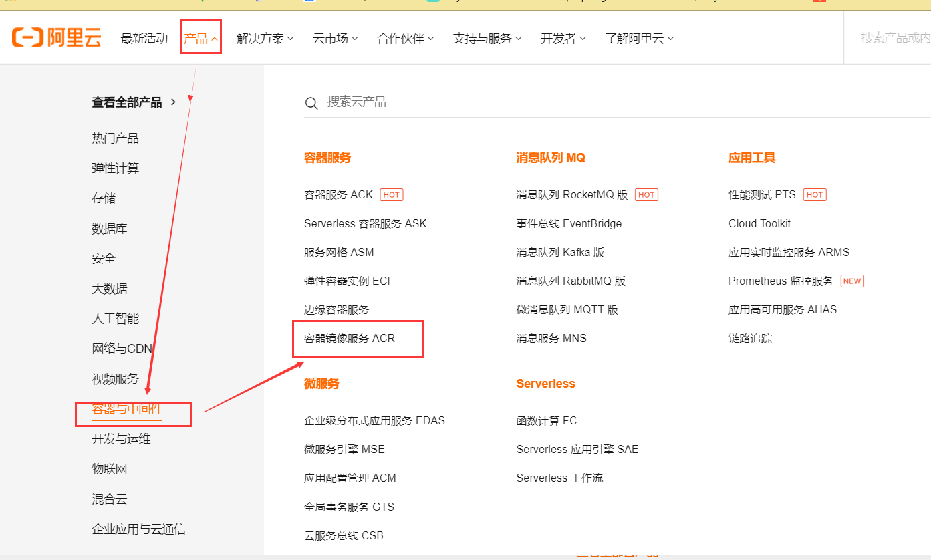Select the 物联网 category
The height and width of the screenshot is (560, 931).
coord(110,469)
